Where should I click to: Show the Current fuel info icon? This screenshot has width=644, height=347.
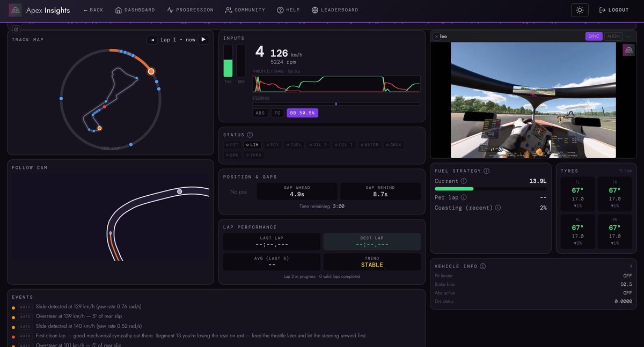click(464, 181)
